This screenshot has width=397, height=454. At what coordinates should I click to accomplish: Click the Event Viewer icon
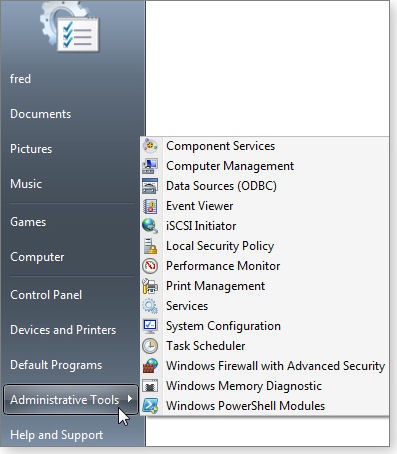click(x=150, y=206)
